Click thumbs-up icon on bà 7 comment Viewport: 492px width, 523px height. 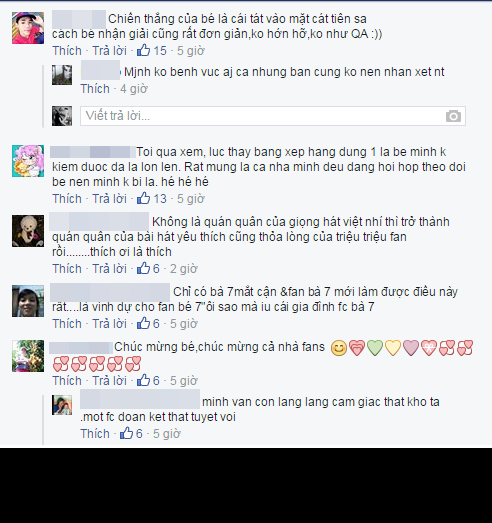[143, 323]
